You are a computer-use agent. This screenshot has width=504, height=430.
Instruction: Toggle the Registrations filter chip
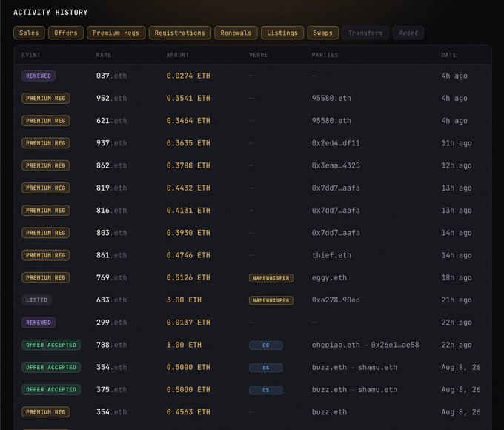tap(179, 33)
